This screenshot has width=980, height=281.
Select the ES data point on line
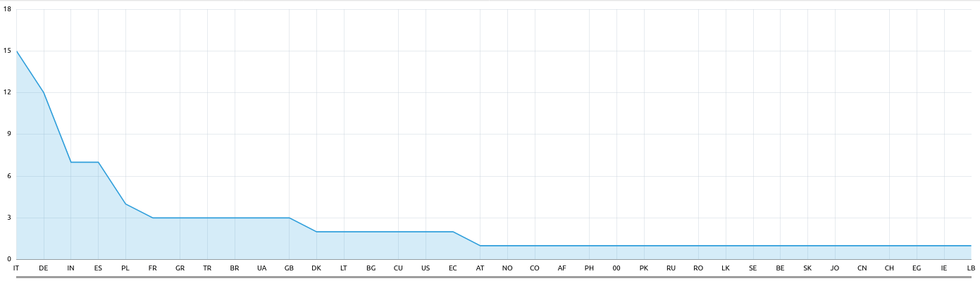point(98,162)
